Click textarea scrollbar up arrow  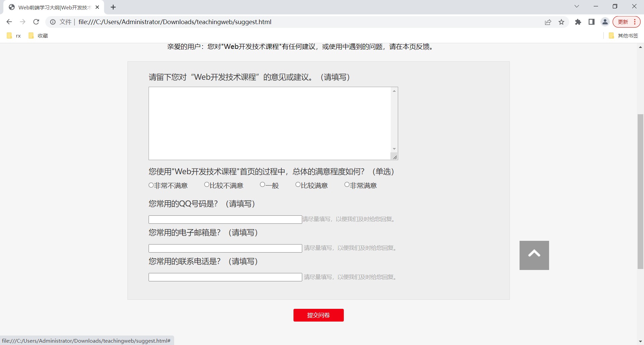point(394,91)
